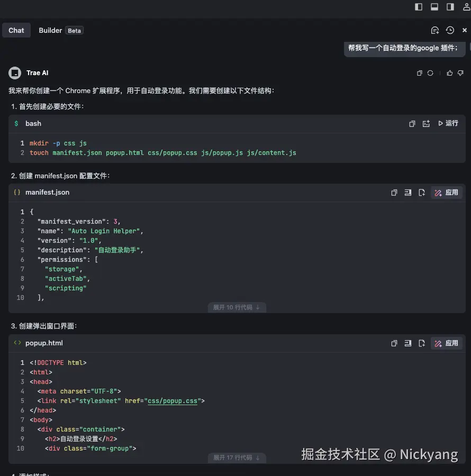Expand 10 more lines of manifest.json

tap(237, 307)
